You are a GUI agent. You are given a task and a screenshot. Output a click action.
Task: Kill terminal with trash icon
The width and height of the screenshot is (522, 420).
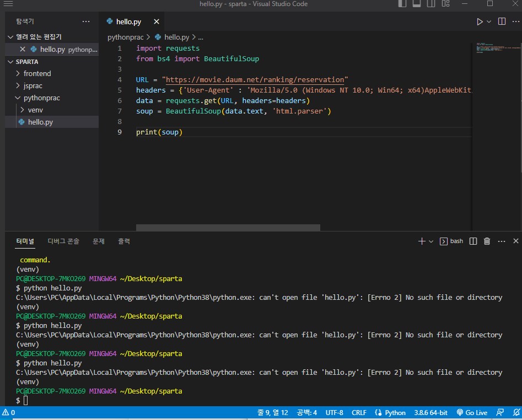click(487, 241)
